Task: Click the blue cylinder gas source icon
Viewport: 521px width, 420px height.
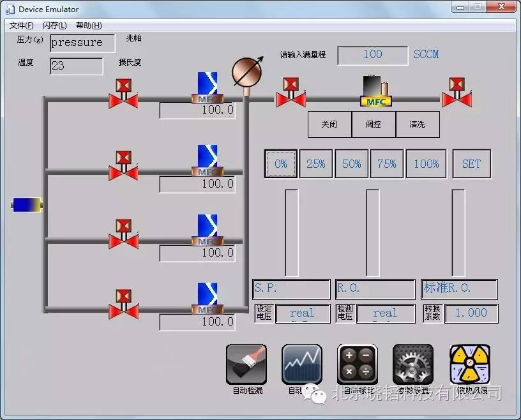Action: point(27,205)
